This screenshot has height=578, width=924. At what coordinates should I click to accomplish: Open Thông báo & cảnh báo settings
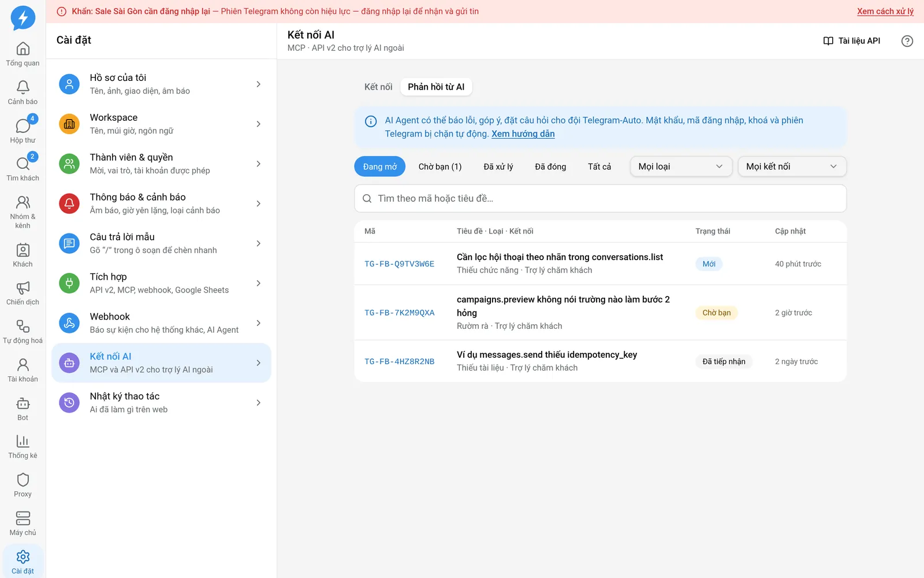161,203
